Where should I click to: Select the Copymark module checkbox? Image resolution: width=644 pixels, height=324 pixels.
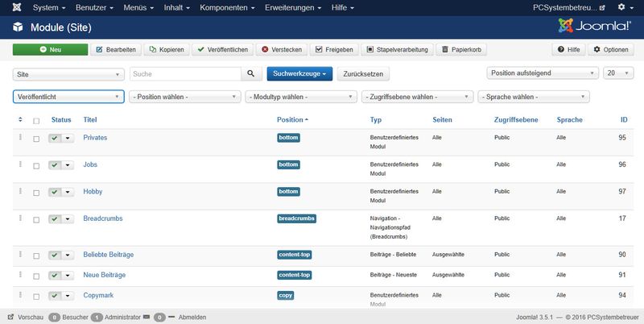pos(36,297)
